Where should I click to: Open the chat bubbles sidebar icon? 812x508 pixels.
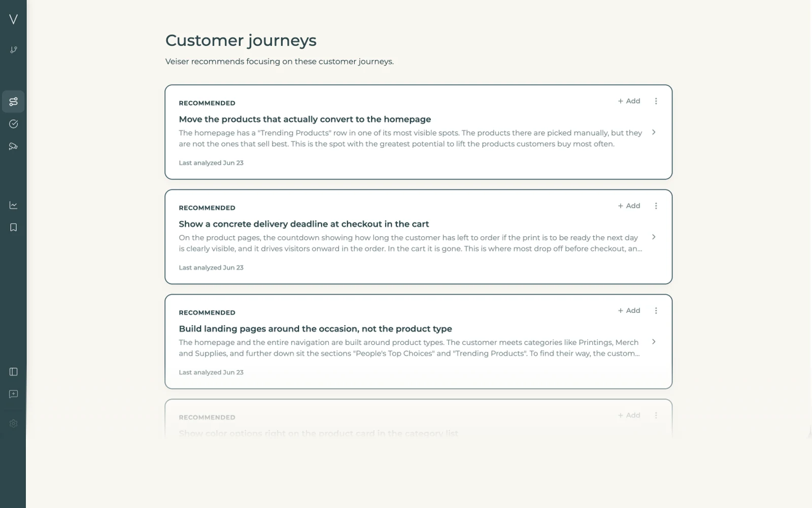click(x=13, y=146)
